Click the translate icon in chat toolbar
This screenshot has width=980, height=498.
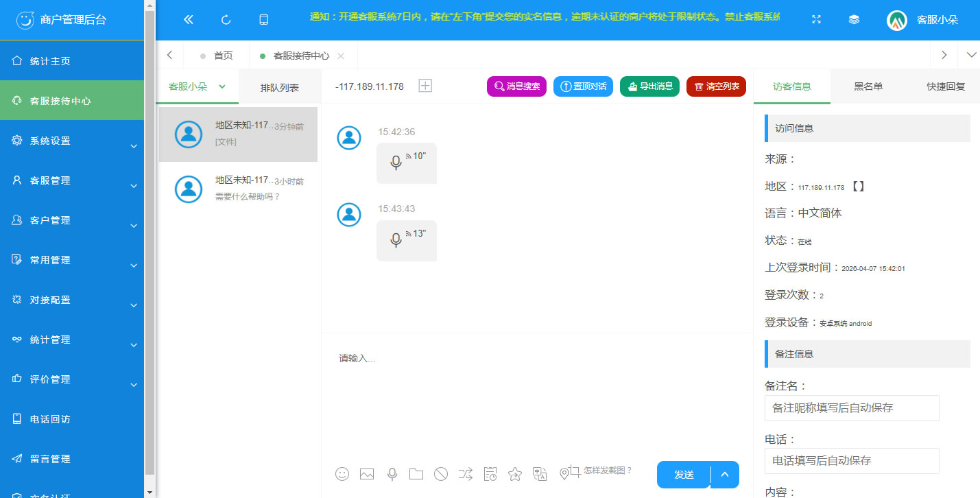coord(540,474)
